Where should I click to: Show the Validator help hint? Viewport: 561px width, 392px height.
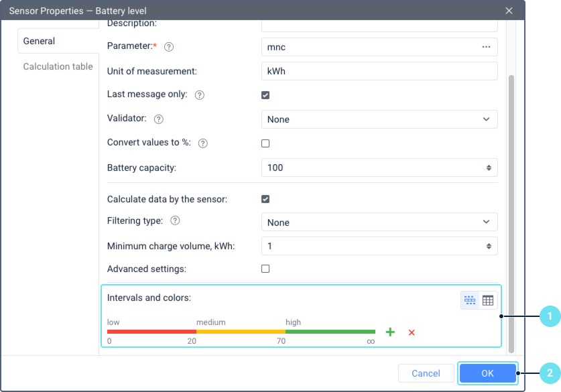(158, 119)
